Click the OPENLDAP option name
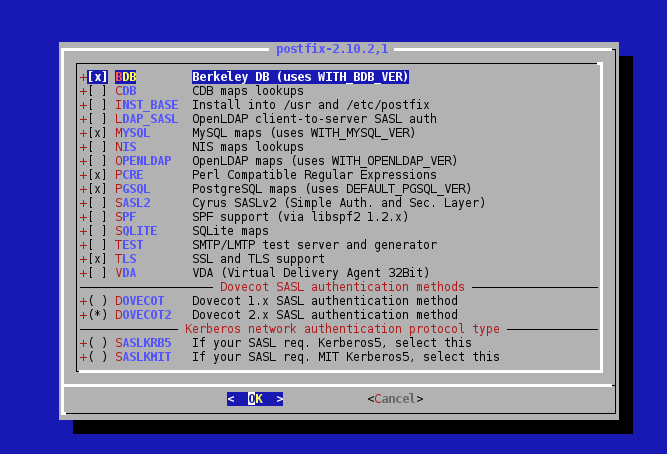Viewport: 667px width, 454px height. click(x=143, y=161)
